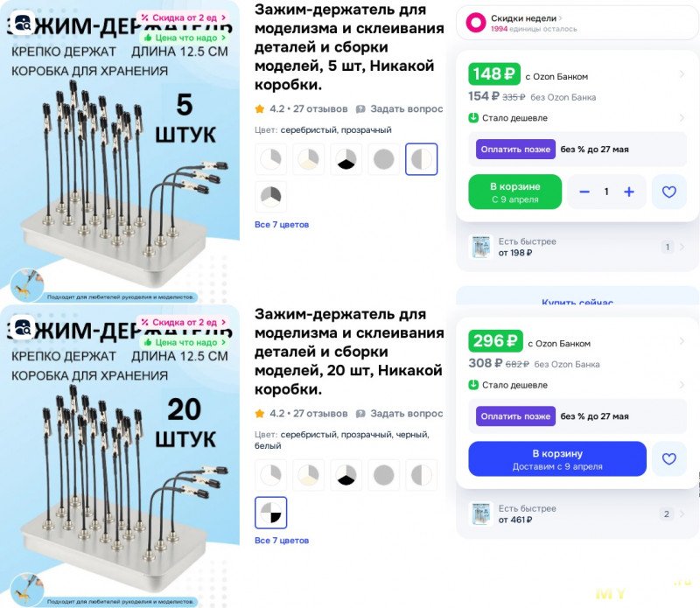This screenshot has height=608, width=700.
Task: Select the selected silver-transparent swatch in top listing
Action: pos(421,159)
